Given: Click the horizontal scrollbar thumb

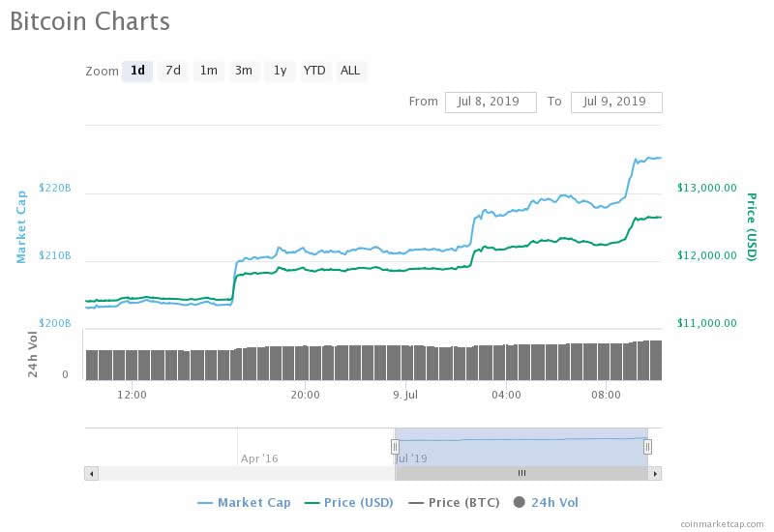Looking at the screenshot, I should pos(521,473).
